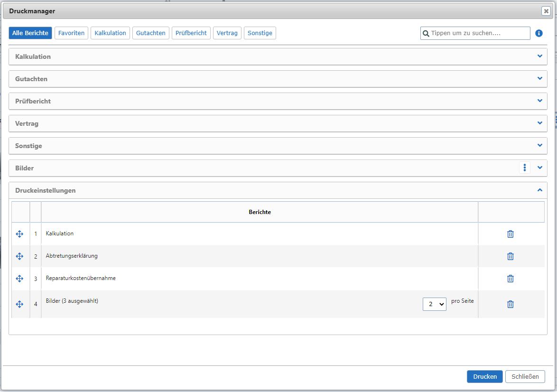Click the Berichte column header
The height and width of the screenshot is (392, 557).
click(x=260, y=212)
